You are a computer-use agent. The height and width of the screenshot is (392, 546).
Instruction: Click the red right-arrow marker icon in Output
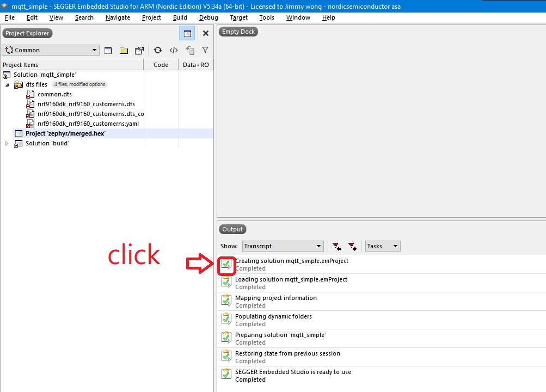point(352,246)
